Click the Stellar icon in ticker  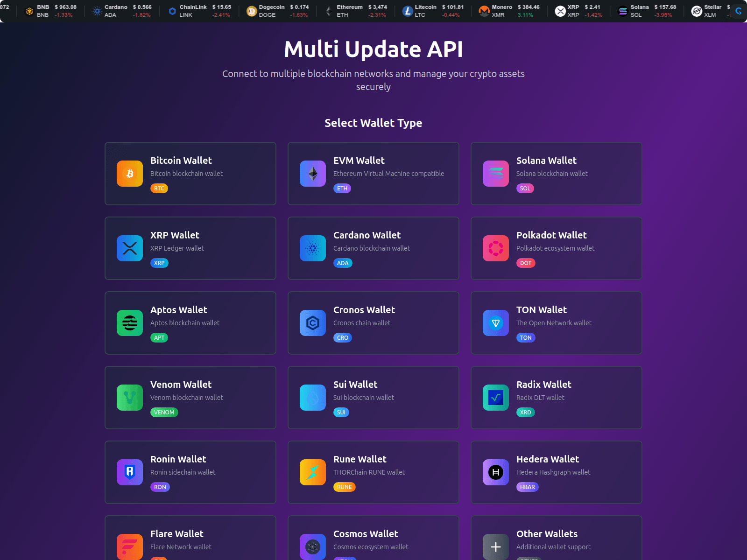point(697,11)
